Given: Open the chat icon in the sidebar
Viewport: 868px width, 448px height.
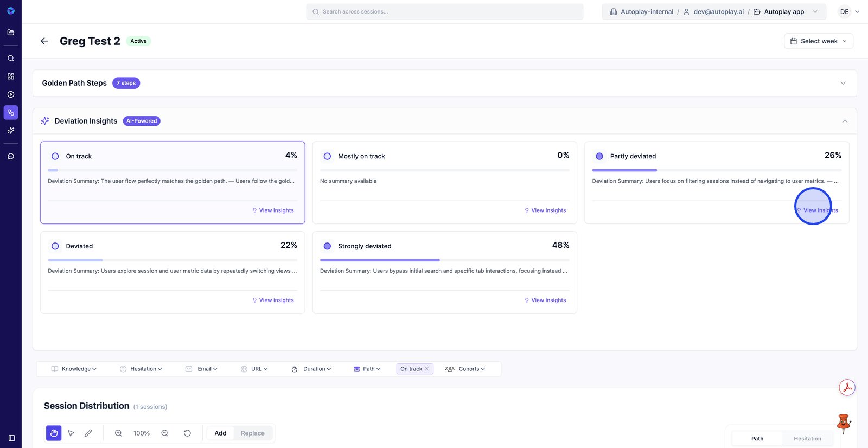Looking at the screenshot, I should click(x=11, y=156).
